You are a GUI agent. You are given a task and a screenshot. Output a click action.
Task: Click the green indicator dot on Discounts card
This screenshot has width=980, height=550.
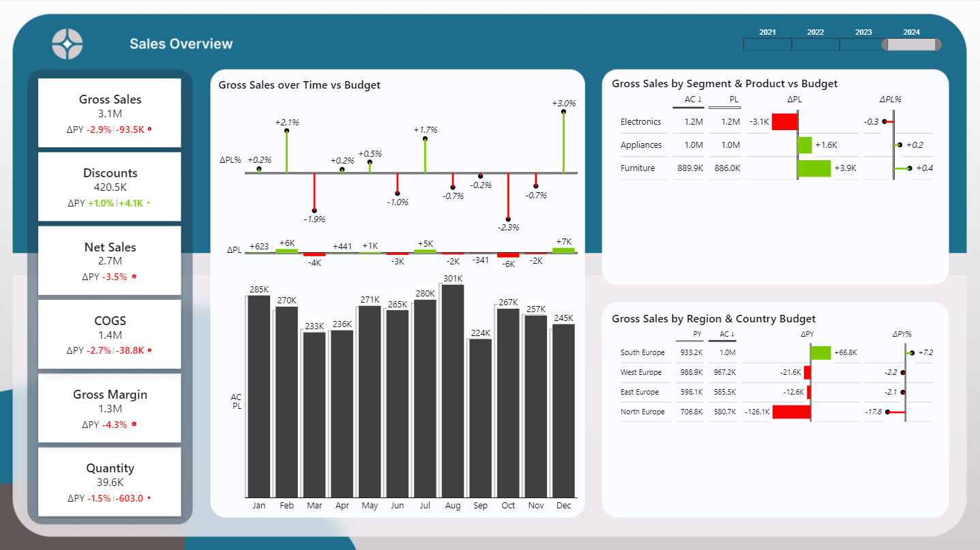(148, 202)
